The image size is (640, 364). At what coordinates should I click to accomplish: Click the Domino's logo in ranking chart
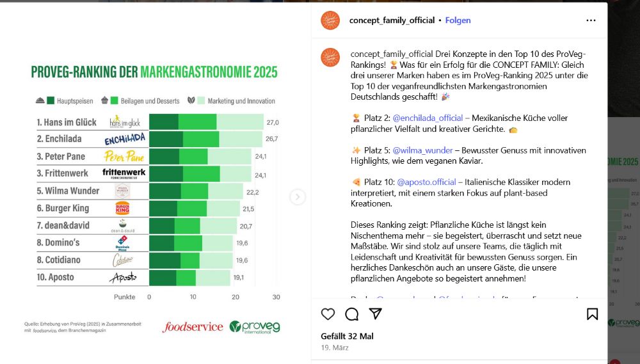click(x=122, y=243)
